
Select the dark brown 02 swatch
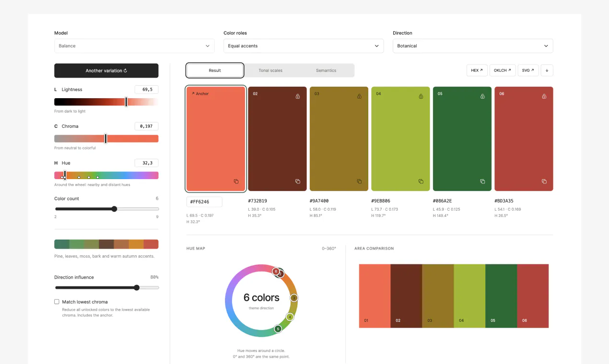click(x=277, y=139)
